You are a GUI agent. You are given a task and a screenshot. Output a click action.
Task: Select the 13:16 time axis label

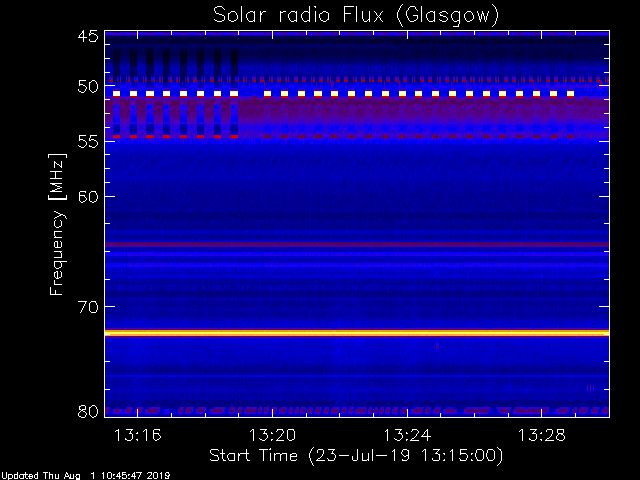coord(138,436)
